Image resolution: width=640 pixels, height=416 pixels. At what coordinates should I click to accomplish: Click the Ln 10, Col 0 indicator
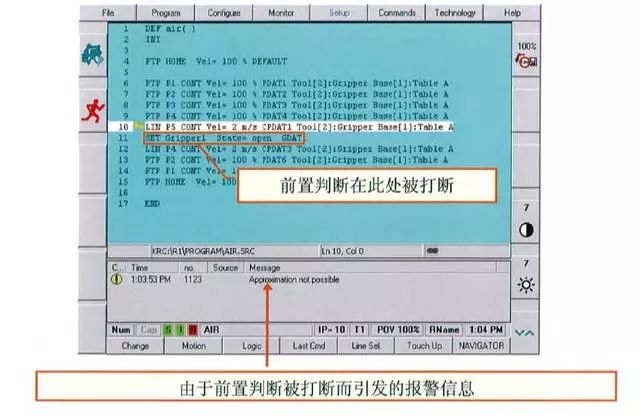(x=342, y=251)
